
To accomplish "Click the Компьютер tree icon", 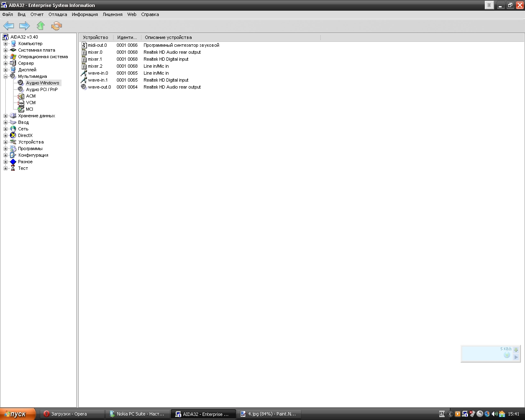I will tap(13, 43).
